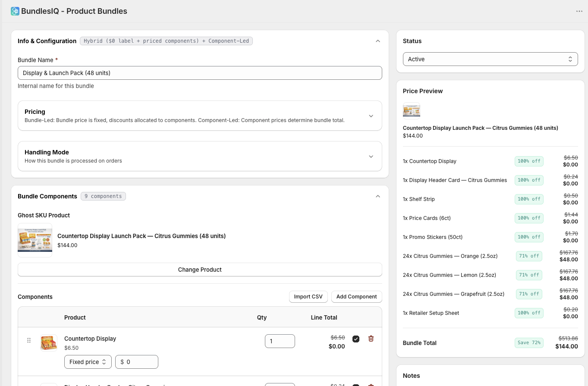
Task: Click the Price Preview product thumbnail
Action: pos(412,110)
